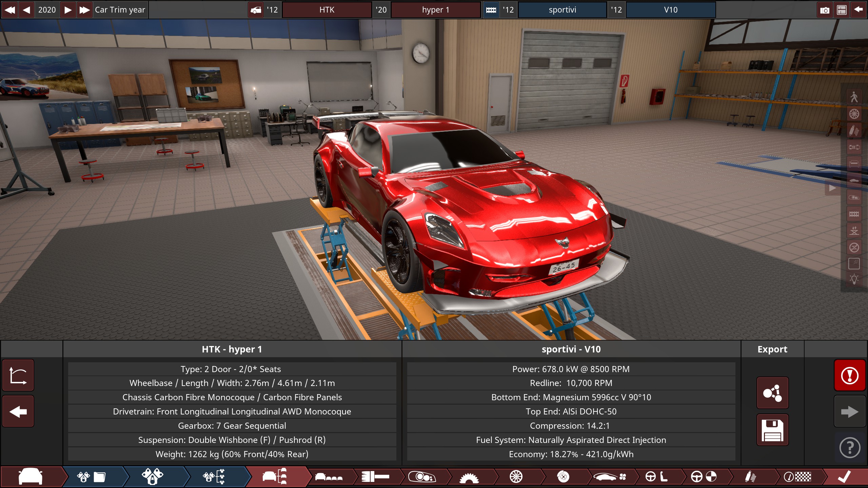The image size is (868, 488).
Task: Click the hide car lift icon
Action: tap(854, 247)
